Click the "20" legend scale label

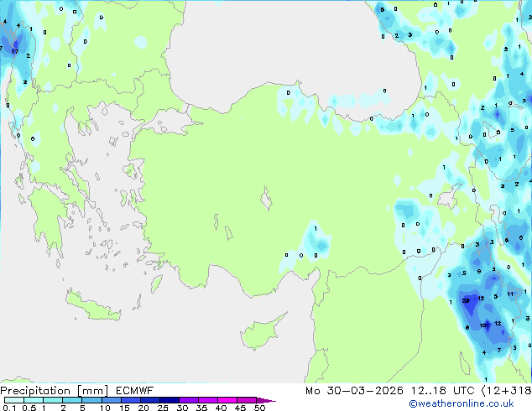point(143,408)
